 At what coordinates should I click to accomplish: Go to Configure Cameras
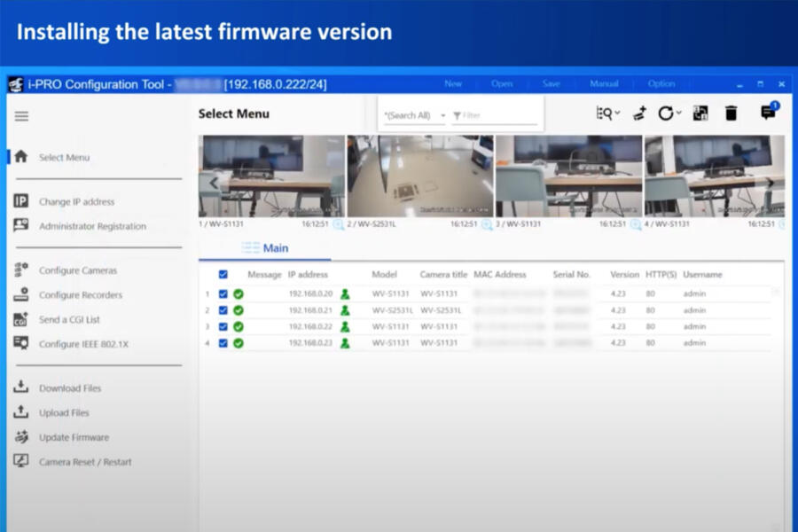(78, 270)
